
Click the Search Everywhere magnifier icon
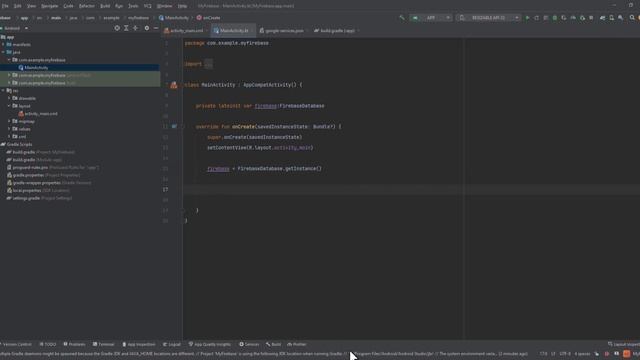(x=632, y=18)
